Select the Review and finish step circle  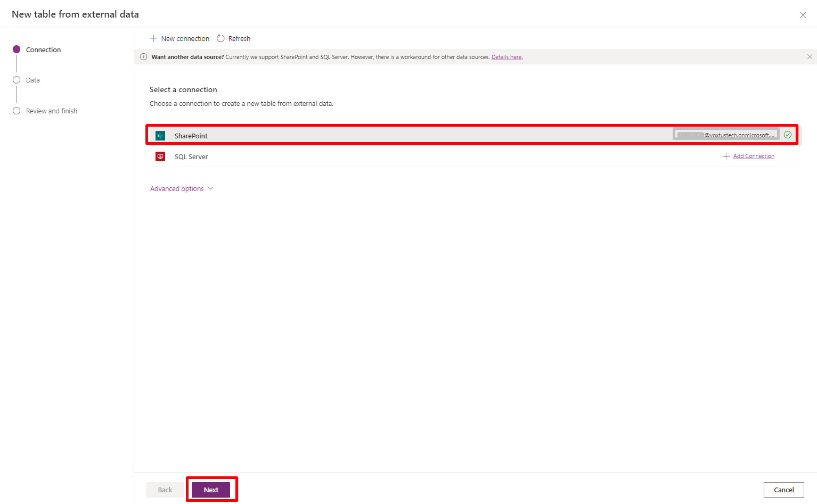coord(17,111)
